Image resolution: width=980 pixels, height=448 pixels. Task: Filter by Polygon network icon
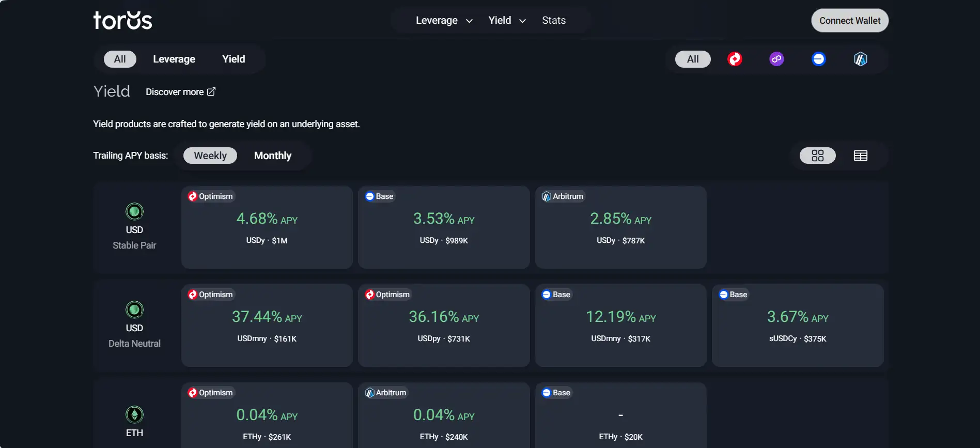776,59
